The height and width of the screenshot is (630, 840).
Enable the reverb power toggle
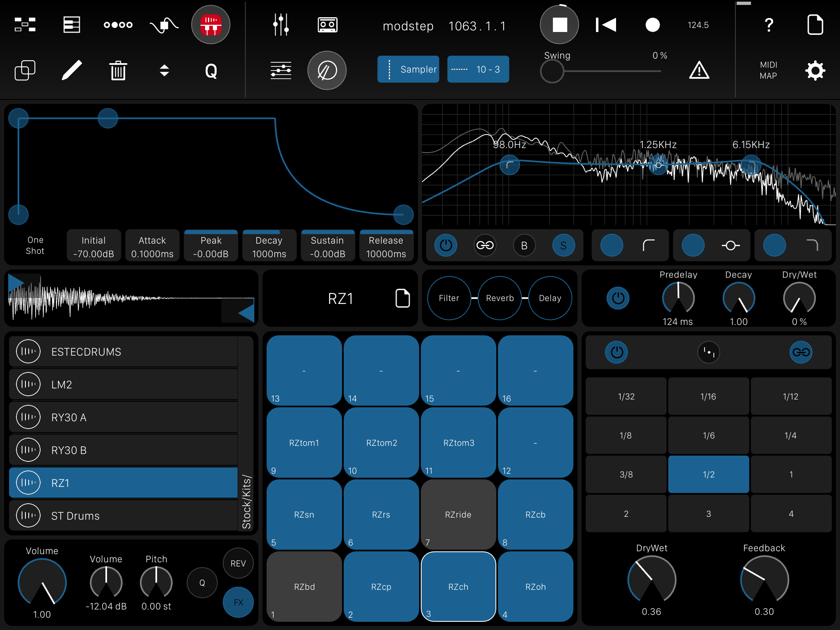tap(617, 298)
